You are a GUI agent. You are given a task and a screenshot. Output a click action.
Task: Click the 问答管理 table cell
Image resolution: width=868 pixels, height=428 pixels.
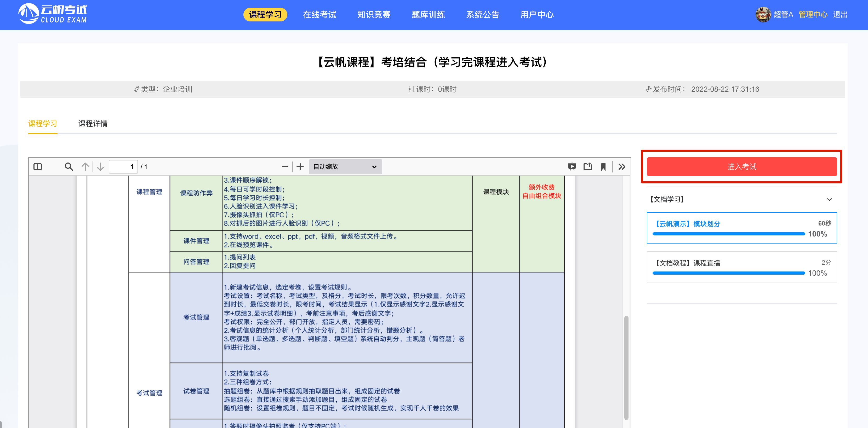point(196,262)
